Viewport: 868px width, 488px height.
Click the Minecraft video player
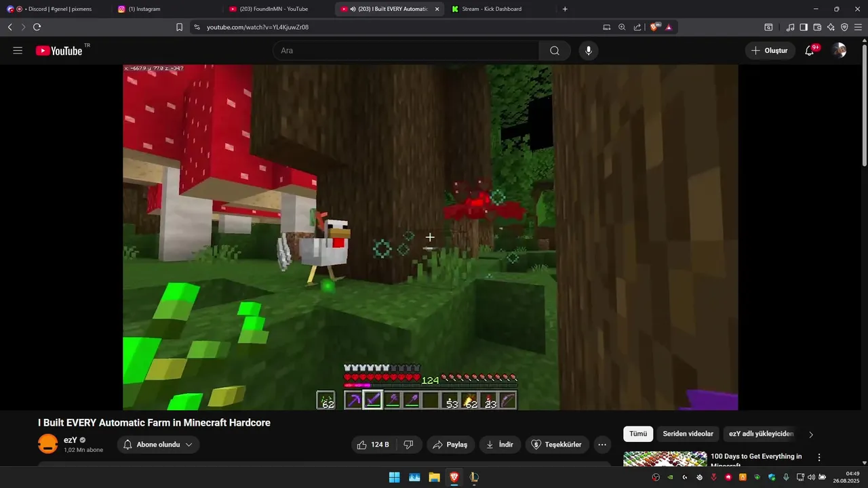point(430,237)
